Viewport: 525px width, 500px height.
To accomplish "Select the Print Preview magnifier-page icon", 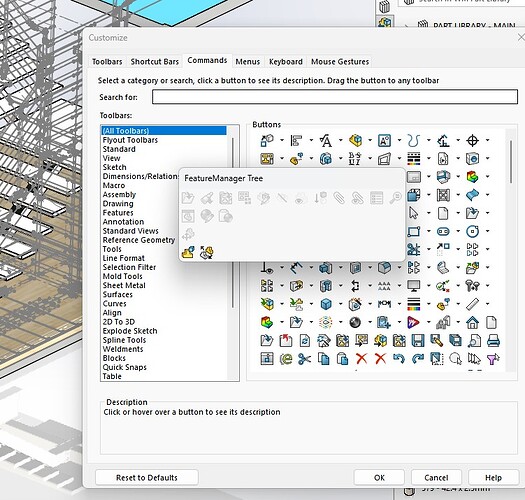I will 474,341.
